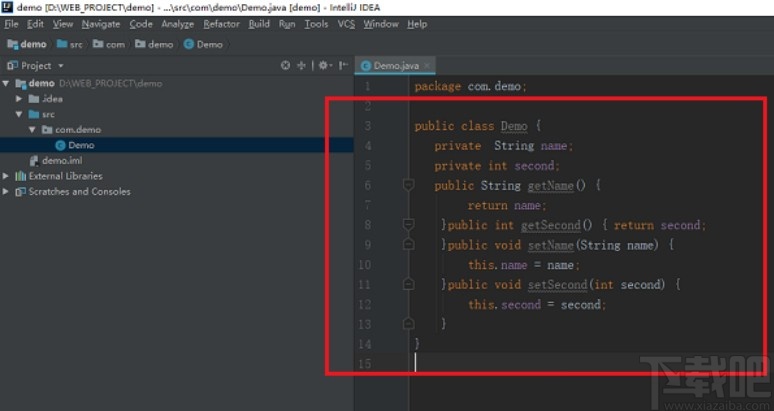Open the Tools menu

coord(316,24)
